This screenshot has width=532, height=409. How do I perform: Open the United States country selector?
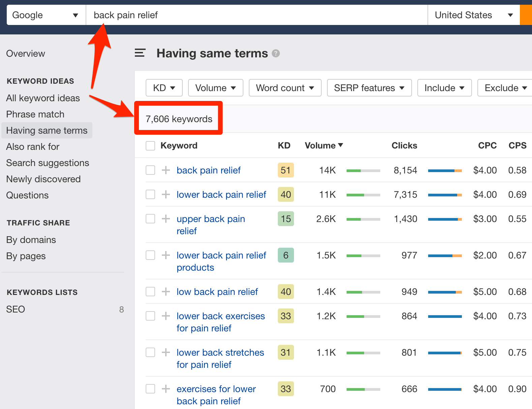pos(473,15)
